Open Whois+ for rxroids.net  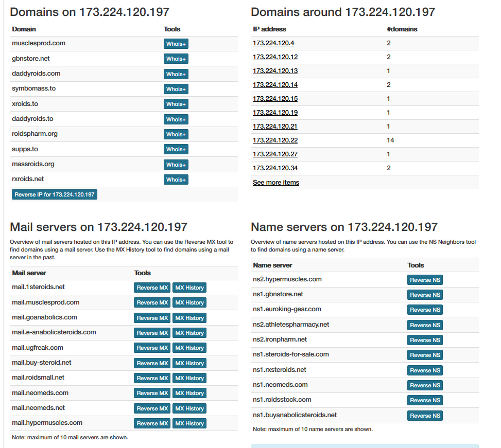[176, 180]
